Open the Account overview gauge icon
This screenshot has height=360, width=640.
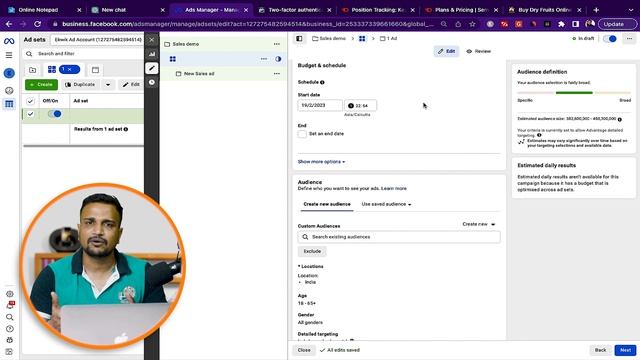tap(9, 91)
